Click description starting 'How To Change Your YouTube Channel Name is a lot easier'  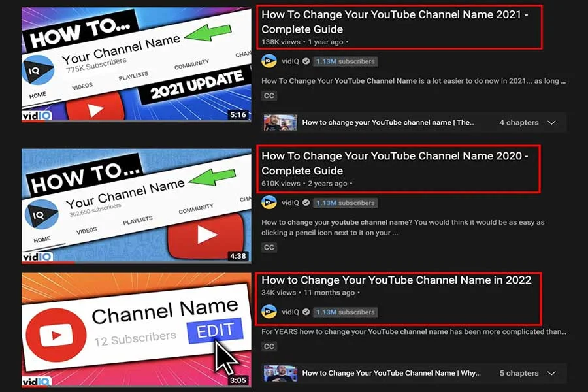click(414, 81)
